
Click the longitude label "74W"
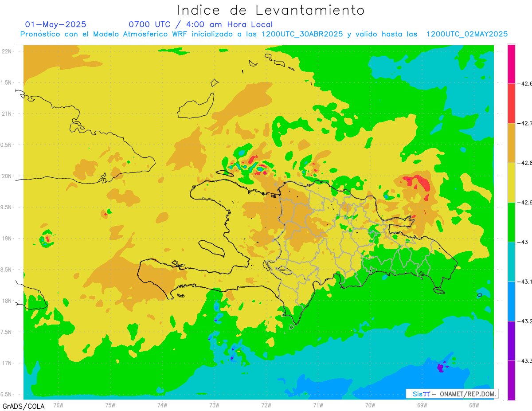tap(162, 405)
